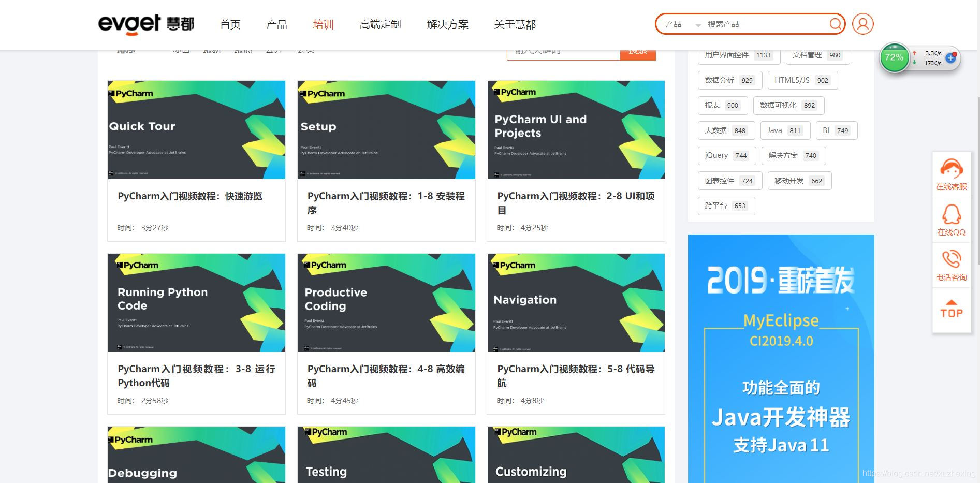Go to 首页 in navigation
980x483 pixels.
pos(230,24)
